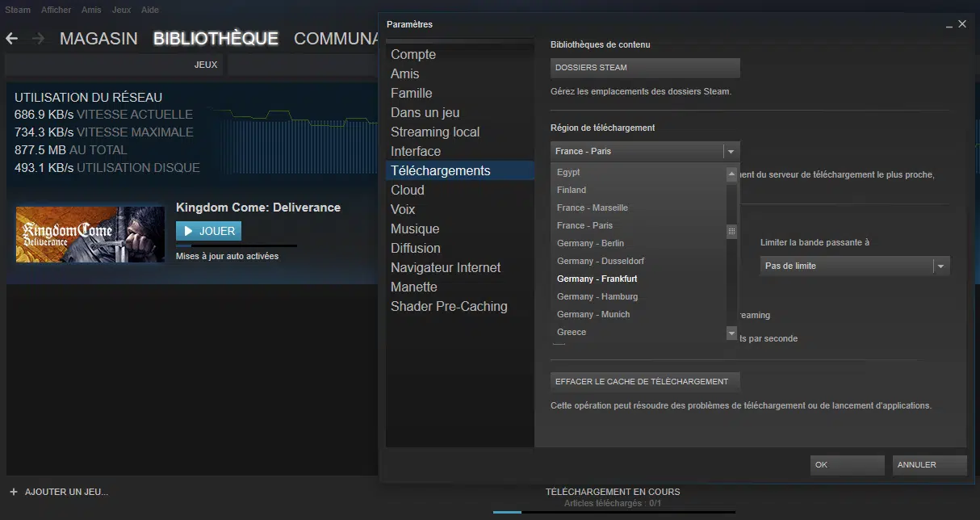The height and width of the screenshot is (520, 980).
Task: Open the Jeux menu in the menu bar
Action: (121, 10)
